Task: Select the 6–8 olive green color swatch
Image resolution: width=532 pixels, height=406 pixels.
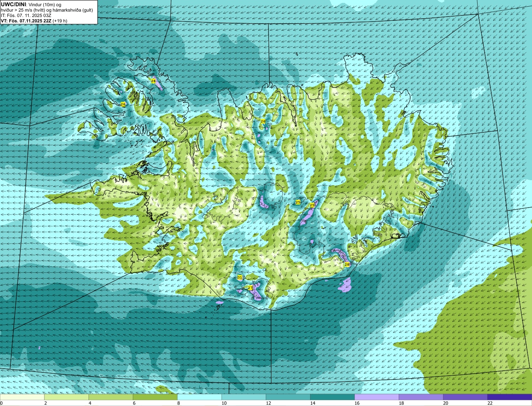Action: pos(155,397)
